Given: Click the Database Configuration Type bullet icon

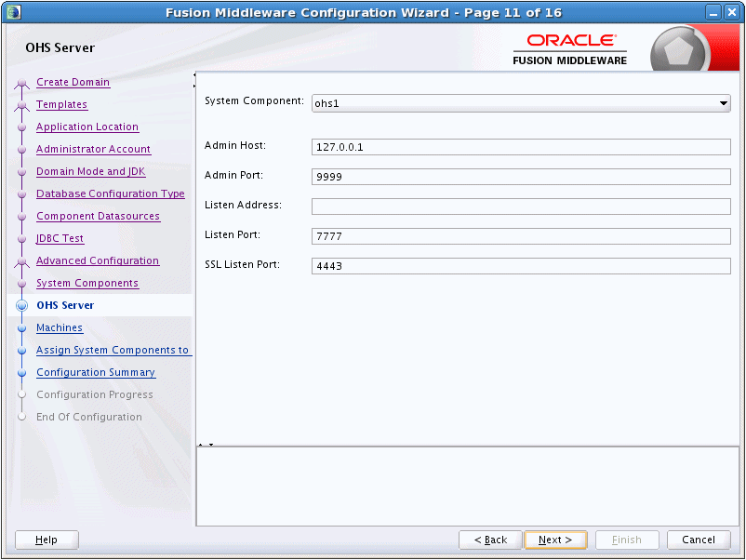Looking at the screenshot, I should click(x=22, y=194).
